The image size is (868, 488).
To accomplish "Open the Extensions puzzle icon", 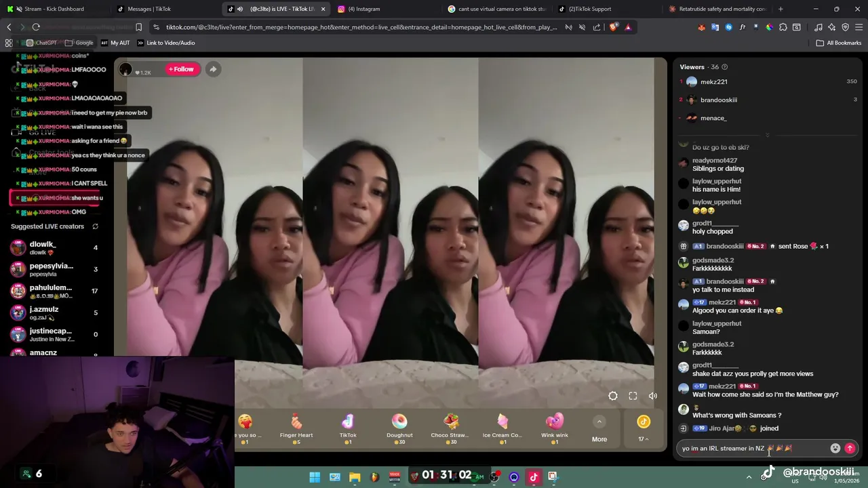I will (x=783, y=27).
